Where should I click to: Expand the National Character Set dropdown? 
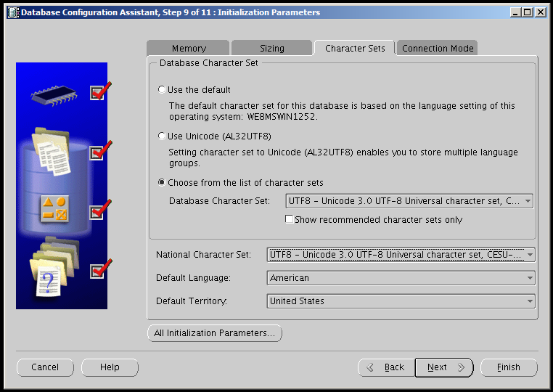point(401,255)
